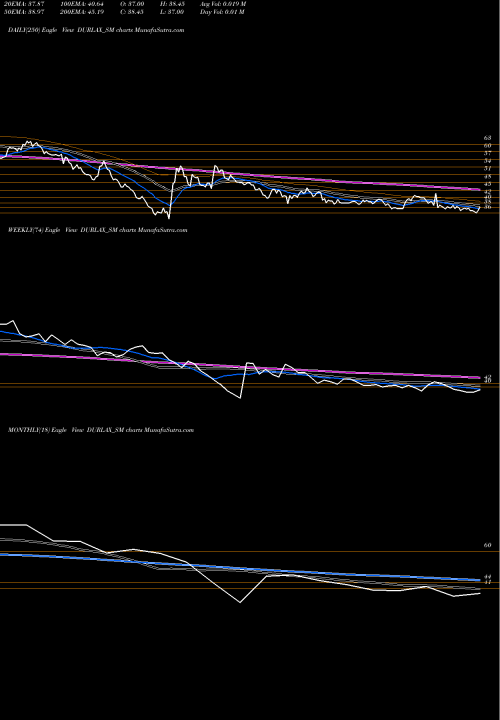This screenshot has height=720, width=500.
Task: Click the Open price 'O:' value
Action: (132, 4)
